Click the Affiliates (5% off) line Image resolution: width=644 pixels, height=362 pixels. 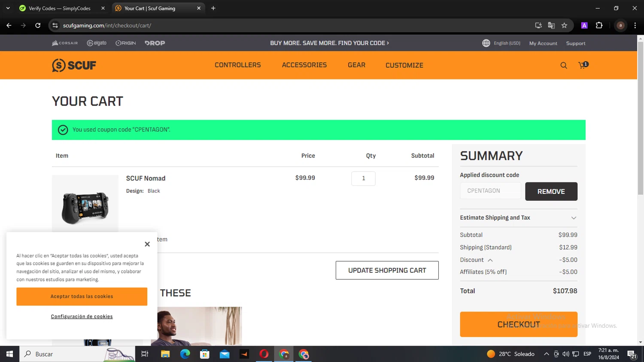point(519,272)
